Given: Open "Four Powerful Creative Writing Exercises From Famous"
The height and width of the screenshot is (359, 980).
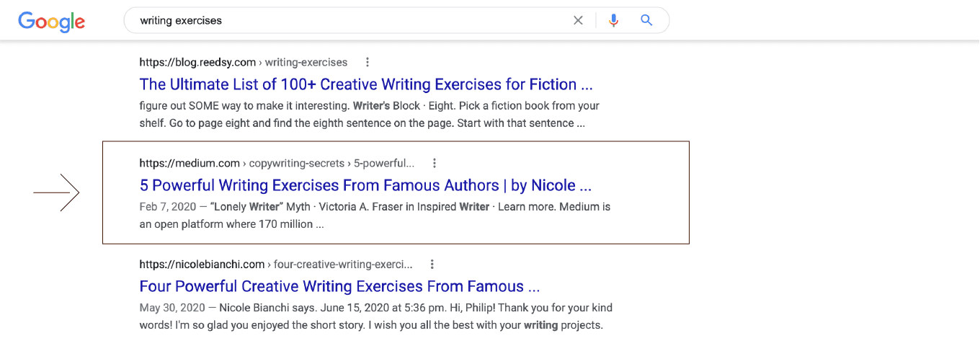Looking at the screenshot, I should click(x=339, y=286).
